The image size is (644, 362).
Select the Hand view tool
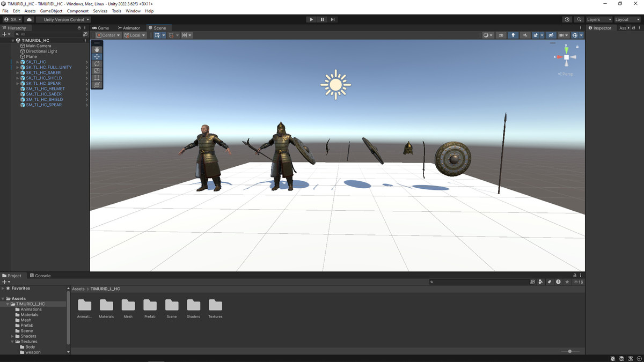pyautogui.click(x=97, y=49)
